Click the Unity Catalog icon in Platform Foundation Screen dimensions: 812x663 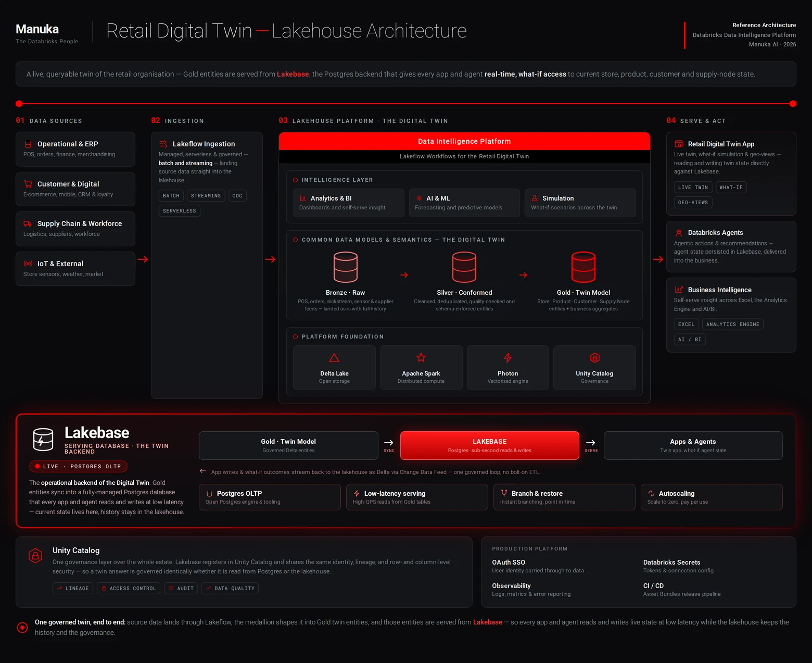pos(594,358)
